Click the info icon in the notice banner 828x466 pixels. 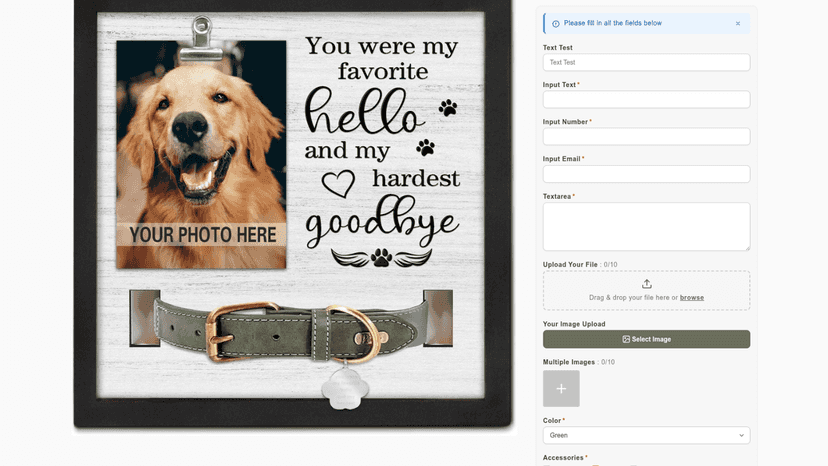(556, 24)
